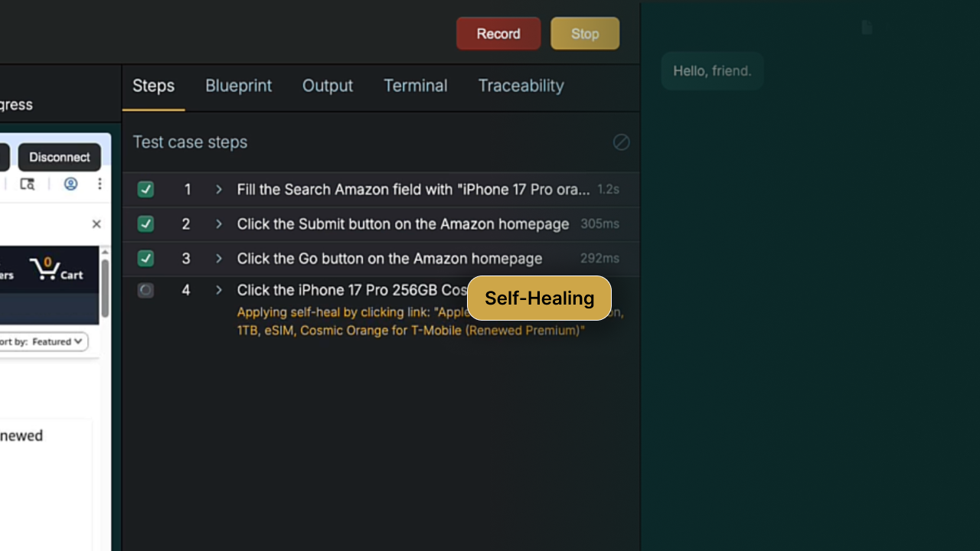Click the browser profile avatar icon
Image resolution: width=980 pixels, height=551 pixels.
click(x=70, y=184)
